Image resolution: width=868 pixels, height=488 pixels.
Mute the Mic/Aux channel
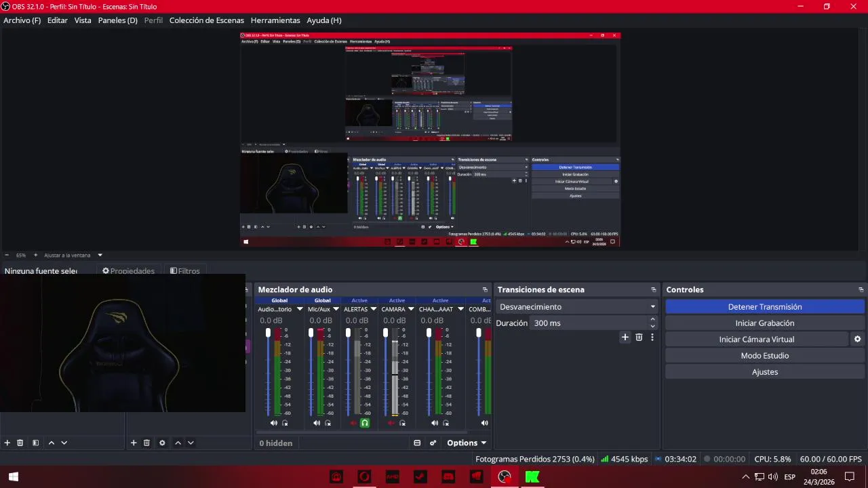click(317, 423)
